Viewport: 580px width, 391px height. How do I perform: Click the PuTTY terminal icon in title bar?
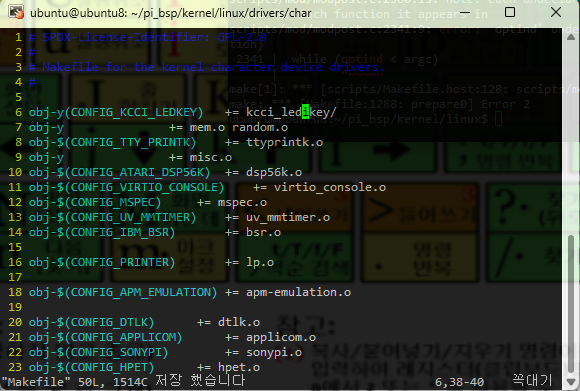(x=17, y=13)
